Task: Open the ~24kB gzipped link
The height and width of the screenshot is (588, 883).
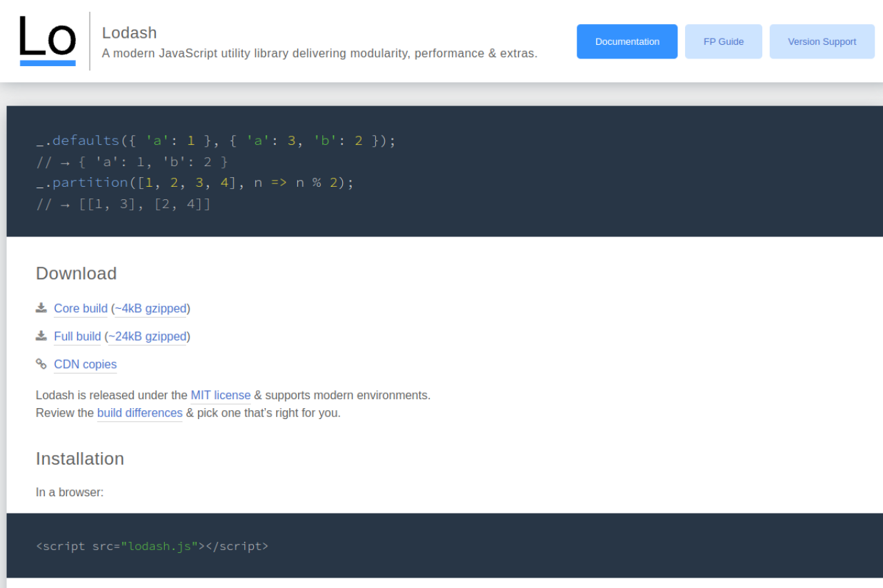Action: 148,336
